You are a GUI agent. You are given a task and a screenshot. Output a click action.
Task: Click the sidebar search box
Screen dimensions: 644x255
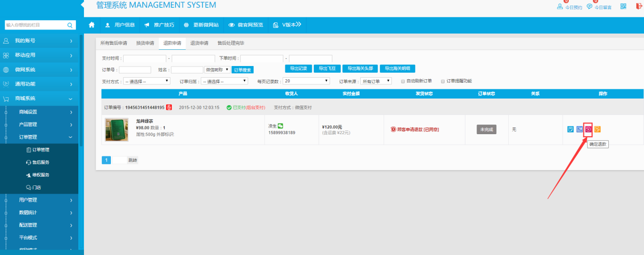point(40,24)
